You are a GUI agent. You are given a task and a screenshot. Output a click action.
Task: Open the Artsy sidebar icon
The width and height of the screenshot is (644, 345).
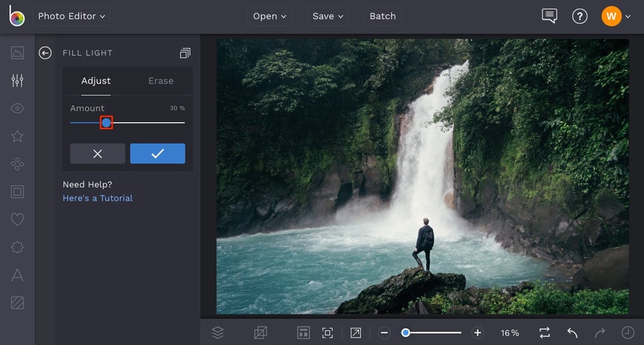point(17,164)
